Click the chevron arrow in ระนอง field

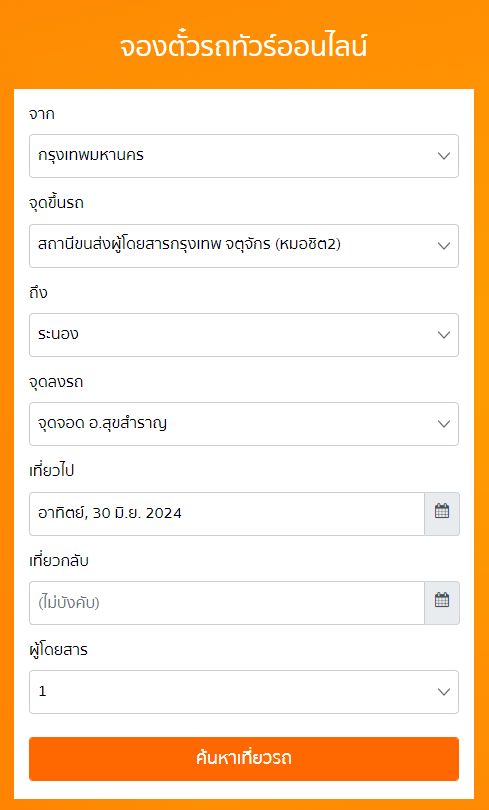(444, 335)
